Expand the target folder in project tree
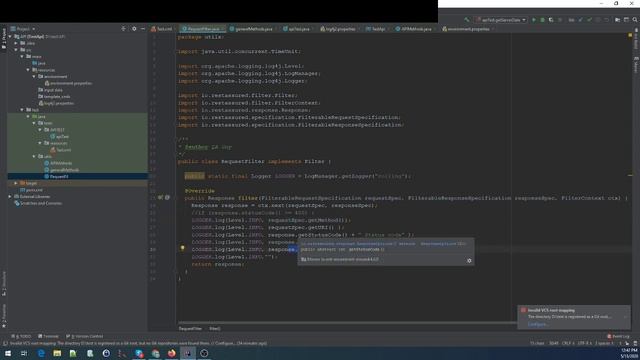 pos(16,183)
